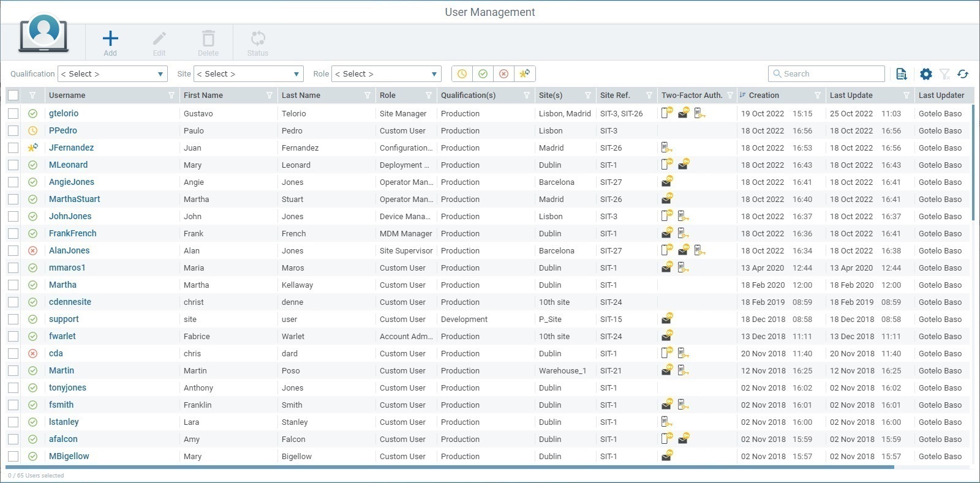Viewport: 980px width, 483px height.
Task: Click email two-factor icon in AngieJones row
Action: [667, 181]
